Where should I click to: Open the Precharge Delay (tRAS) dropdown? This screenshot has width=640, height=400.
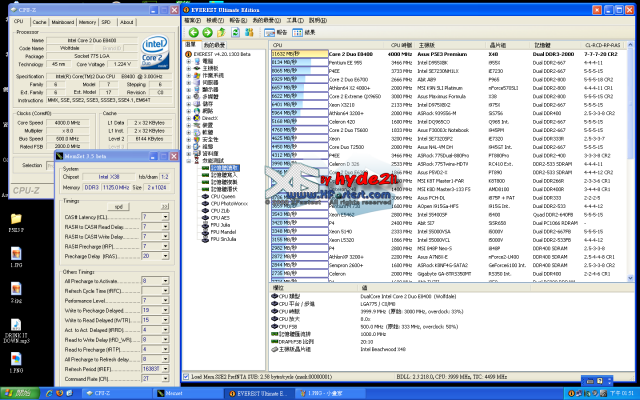(165, 256)
